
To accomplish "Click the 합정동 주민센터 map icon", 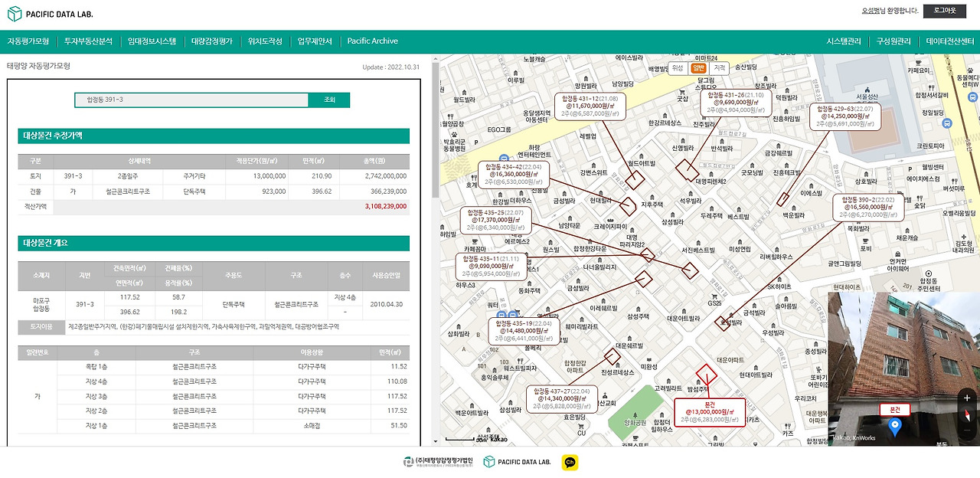I will click(x=929, y=273).
